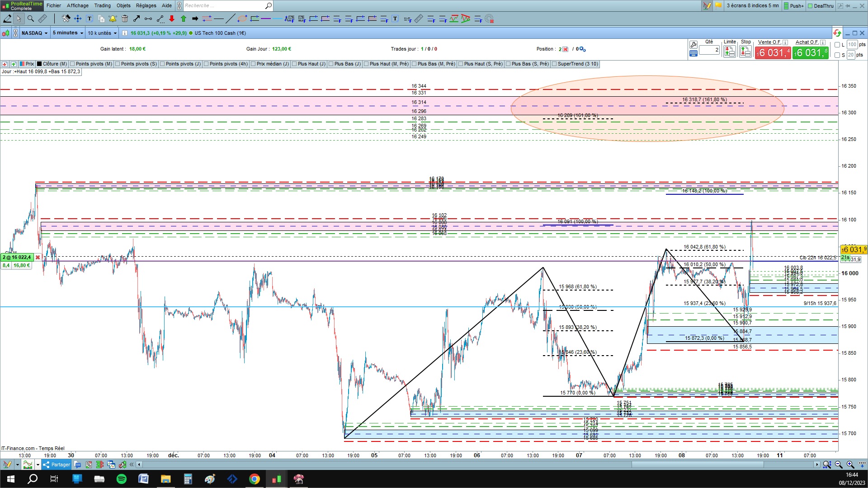Select the trash bin delete-objects tool
The width and height of the screenshot is (868, 488).
125,19
